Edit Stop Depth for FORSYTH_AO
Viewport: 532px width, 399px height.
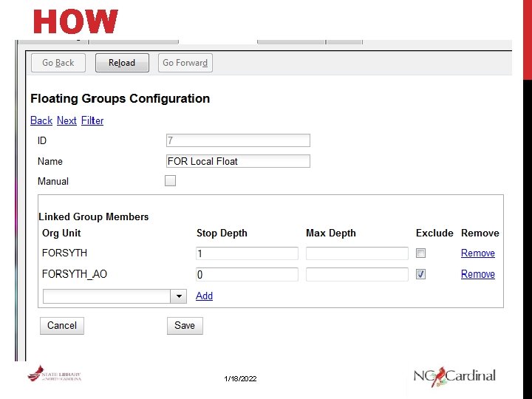pos(247,274)
